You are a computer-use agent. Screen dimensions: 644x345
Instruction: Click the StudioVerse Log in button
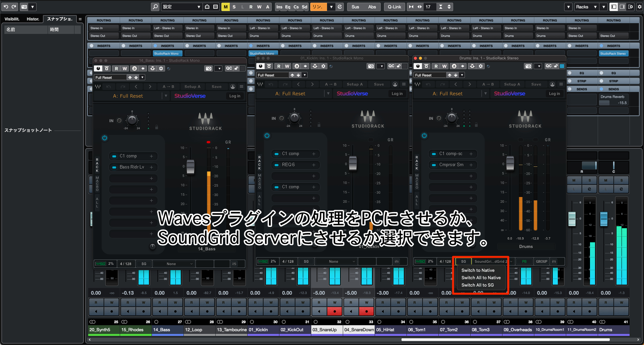tap(235, 96)
